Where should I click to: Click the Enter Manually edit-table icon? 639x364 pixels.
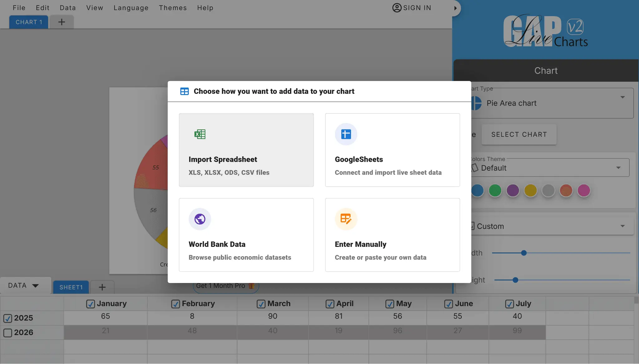point(346,219)
